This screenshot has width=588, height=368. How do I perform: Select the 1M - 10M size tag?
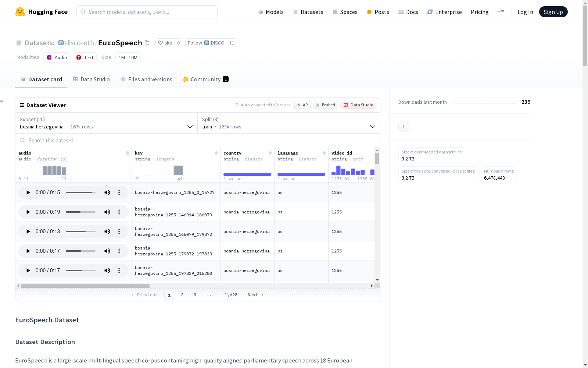[128, 57]
